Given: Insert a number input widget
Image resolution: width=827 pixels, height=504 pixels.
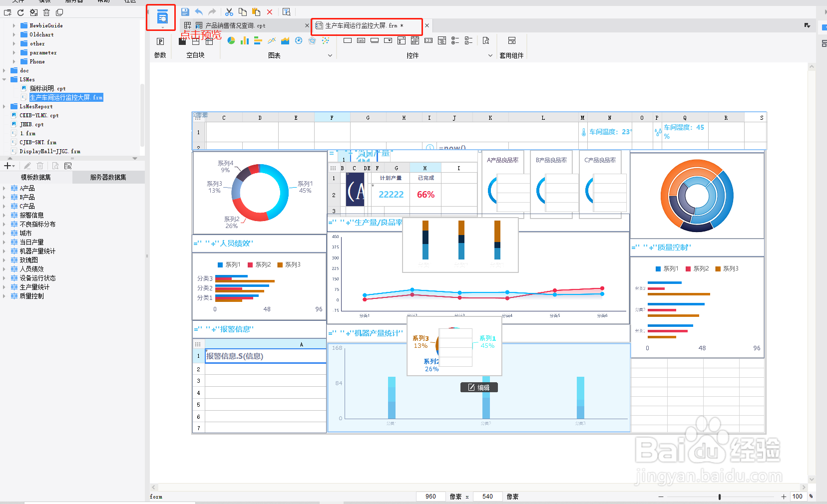Looking at the screenshot, I should click(428, 40).
